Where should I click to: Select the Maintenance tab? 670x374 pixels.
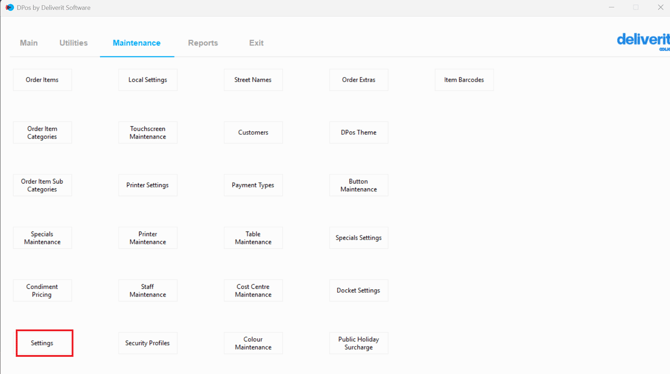[x=137, y=43]
